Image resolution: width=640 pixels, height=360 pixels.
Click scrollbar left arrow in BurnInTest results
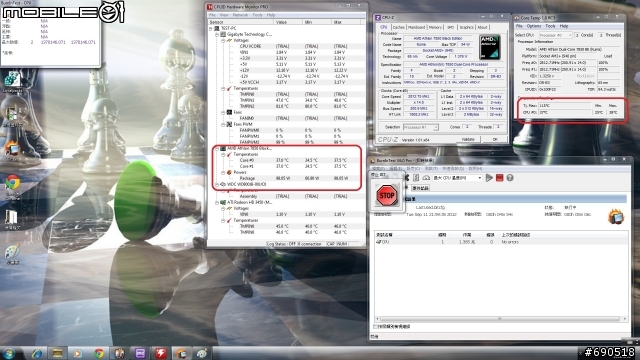coord(377,318)
